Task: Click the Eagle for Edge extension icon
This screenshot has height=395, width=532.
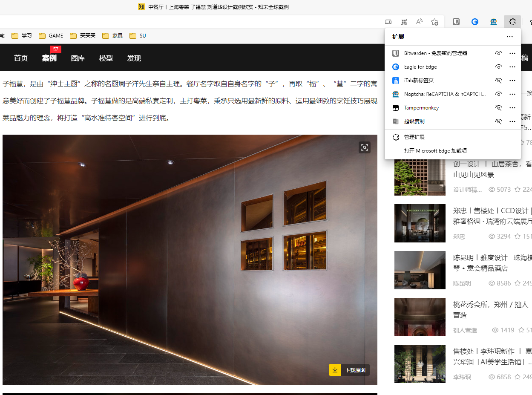Action: coord(396,67)
